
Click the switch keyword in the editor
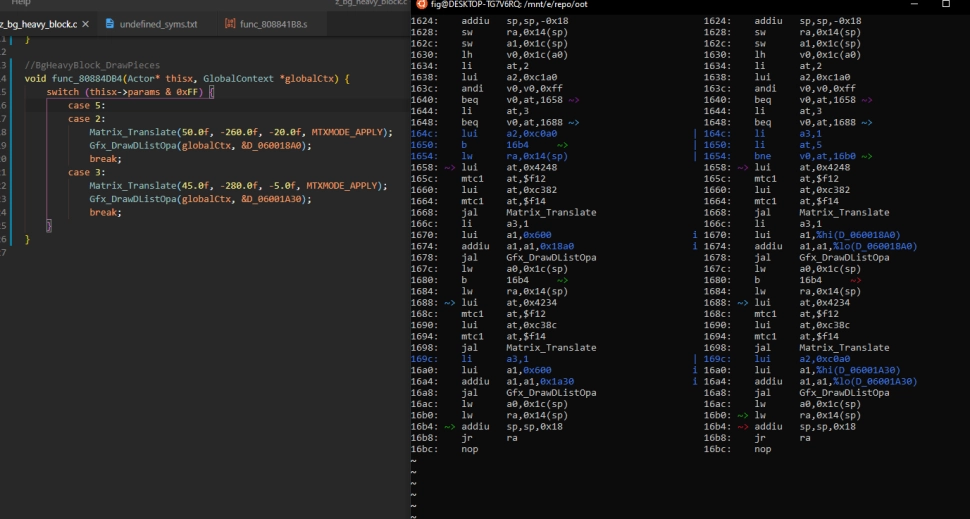tap(62, 92)
